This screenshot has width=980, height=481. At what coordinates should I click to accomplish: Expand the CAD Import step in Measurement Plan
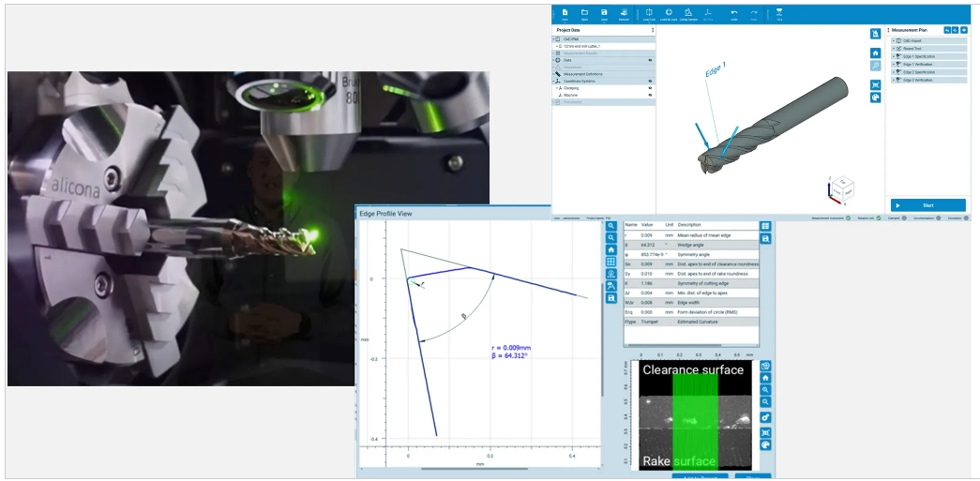click(893, 40)
